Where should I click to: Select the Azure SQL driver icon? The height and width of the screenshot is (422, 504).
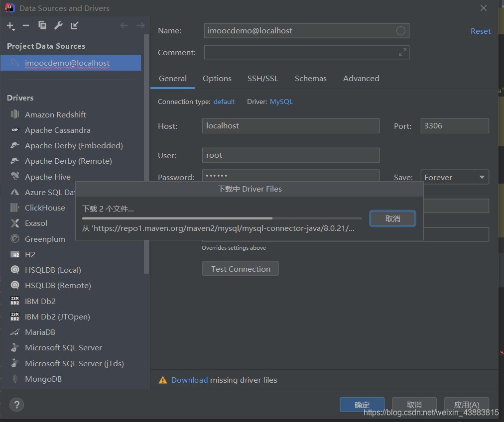click(x=15, y=192)
